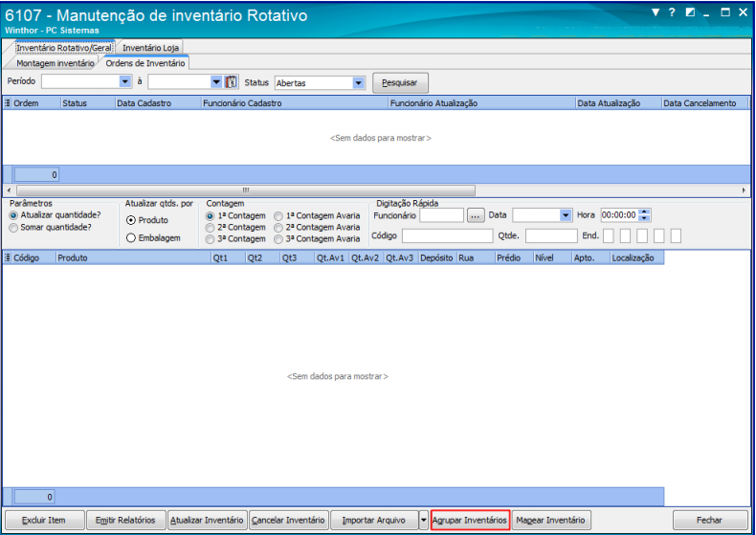Open the orders grid column chooser icon
The width and height of the screenshot is (756, 535).
8,103
